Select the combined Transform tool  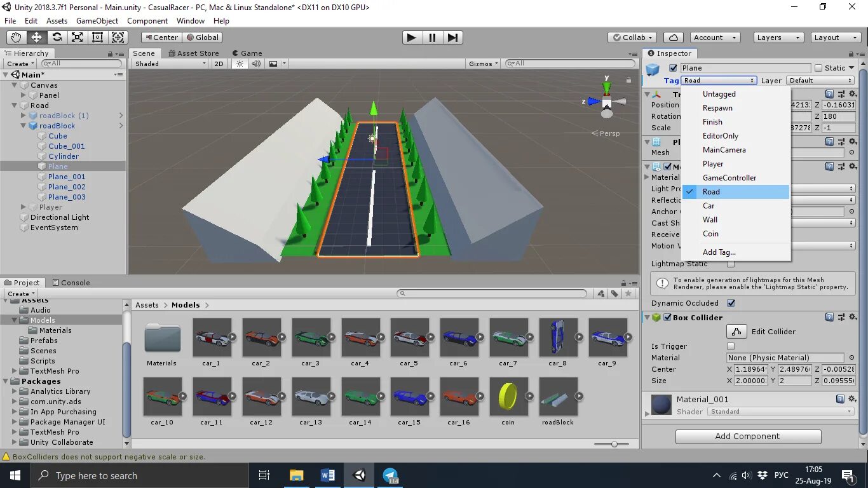[x=118, y=37]
